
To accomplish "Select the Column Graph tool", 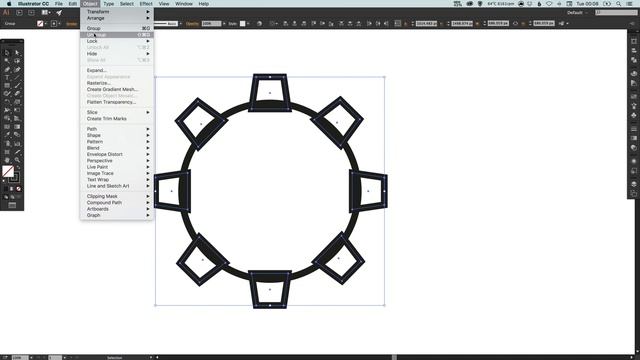I will [17, 143].
